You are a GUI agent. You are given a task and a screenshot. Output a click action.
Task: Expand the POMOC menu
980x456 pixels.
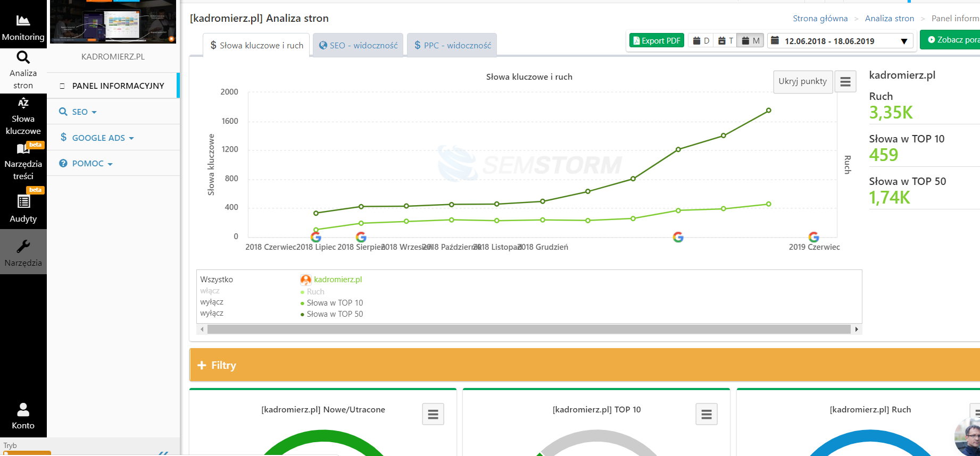click(x=86, y=164)
